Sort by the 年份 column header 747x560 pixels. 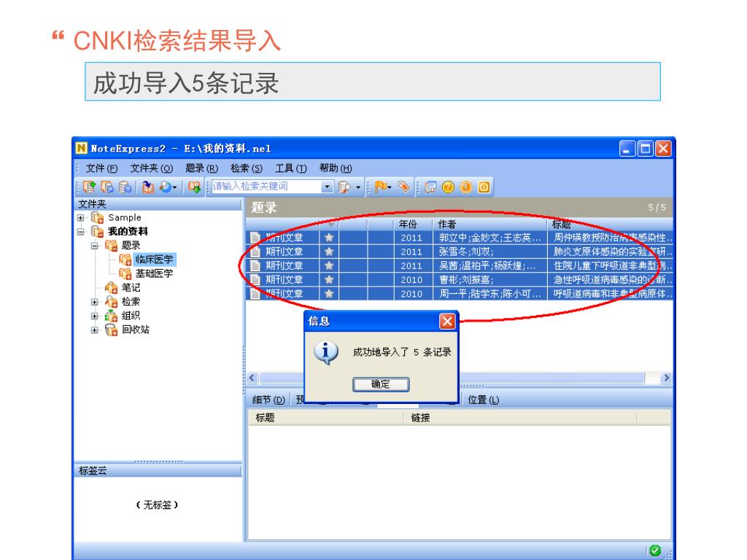[x=413, y=225]
